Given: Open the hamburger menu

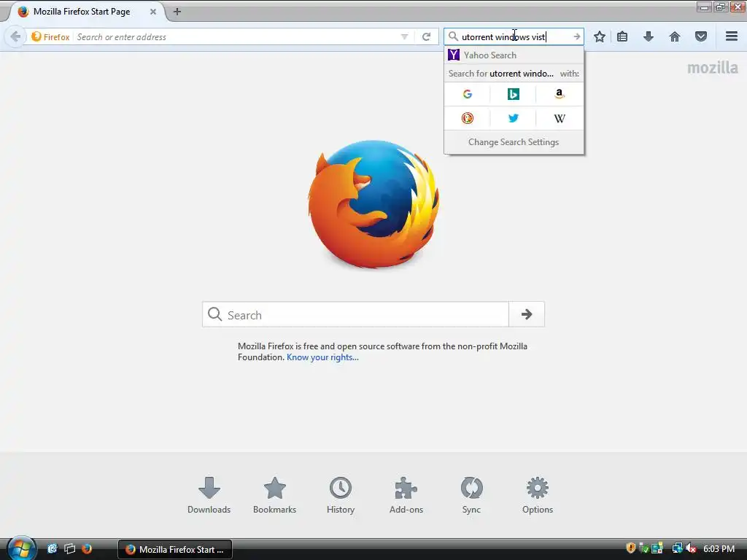Looking at the screenshot, I should [732, 36].
